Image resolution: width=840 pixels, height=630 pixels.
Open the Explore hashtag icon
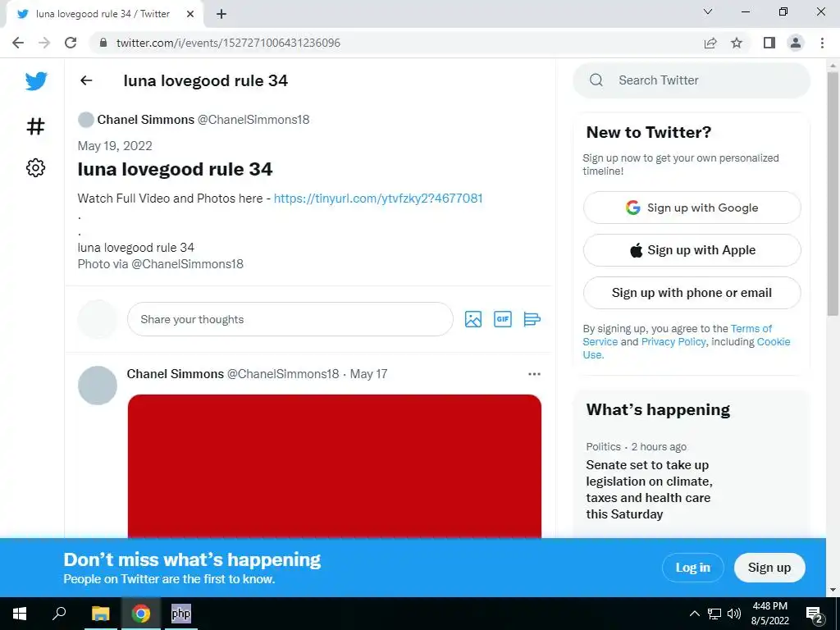pyautogui.click(x=35, y=126)
